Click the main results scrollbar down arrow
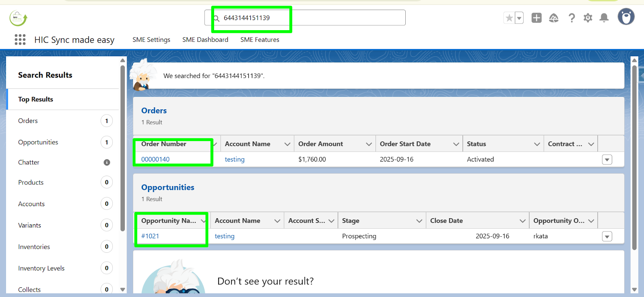The image size is (644, 297). [x=634, y=289]
